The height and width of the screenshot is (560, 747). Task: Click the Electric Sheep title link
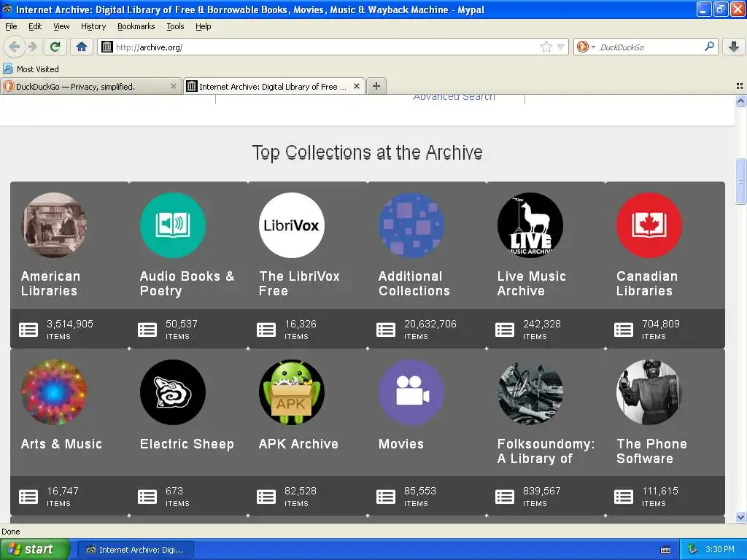click(187, 444)
